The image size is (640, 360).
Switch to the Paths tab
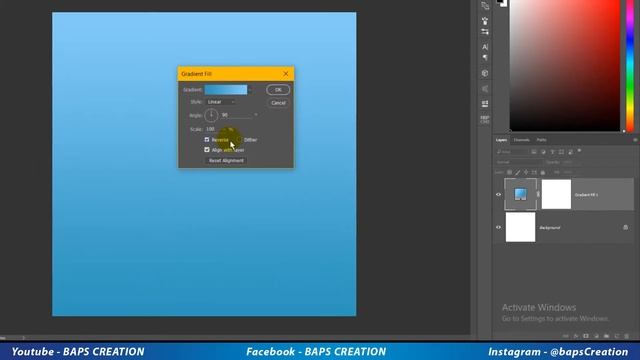[x=541, y=140]
